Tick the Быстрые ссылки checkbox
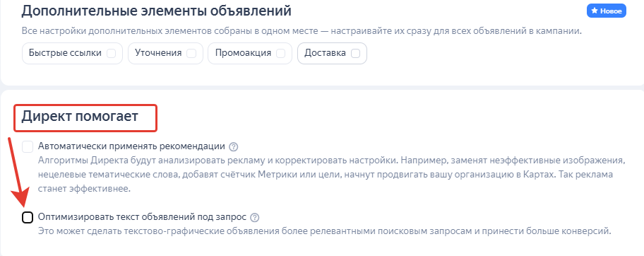The width and height of the screenshot is (644, 256). (111, 54)
